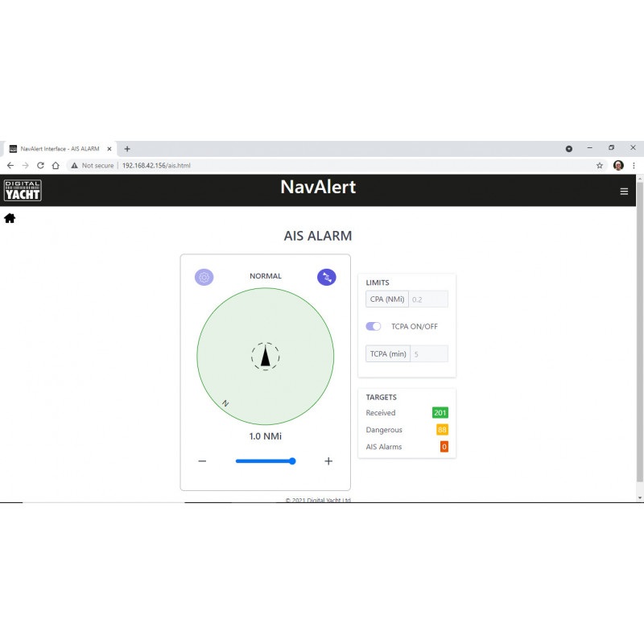This screenshot has width=644, height=644.
Task: Click the Dangerous targets count badge
Action: click(x=442, y=430)
